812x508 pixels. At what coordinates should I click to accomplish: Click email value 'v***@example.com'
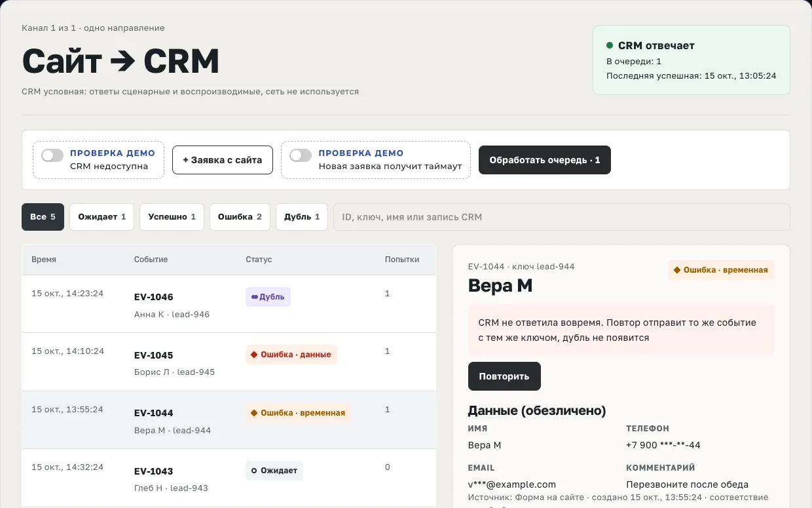click(512, 485)
